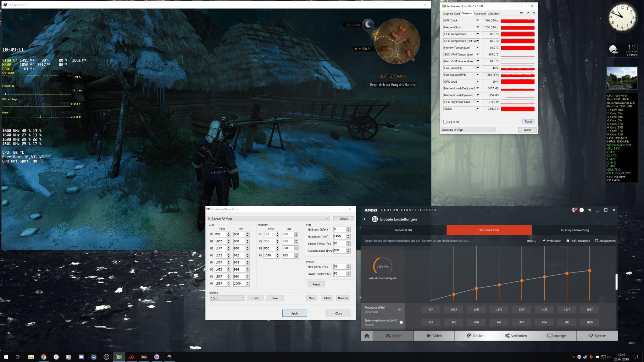Enable Log to file checkbox
Screen dimensions: 644x362
445,122
